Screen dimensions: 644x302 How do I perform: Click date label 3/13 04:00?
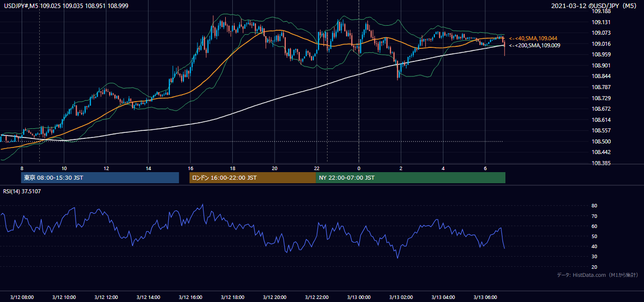pyautogui.click(x=443, y=297)
